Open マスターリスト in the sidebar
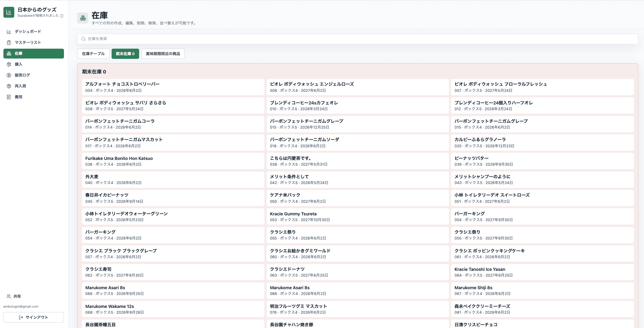Image resolution: width=644 pixels, height=328 pixels. [34, 43]
